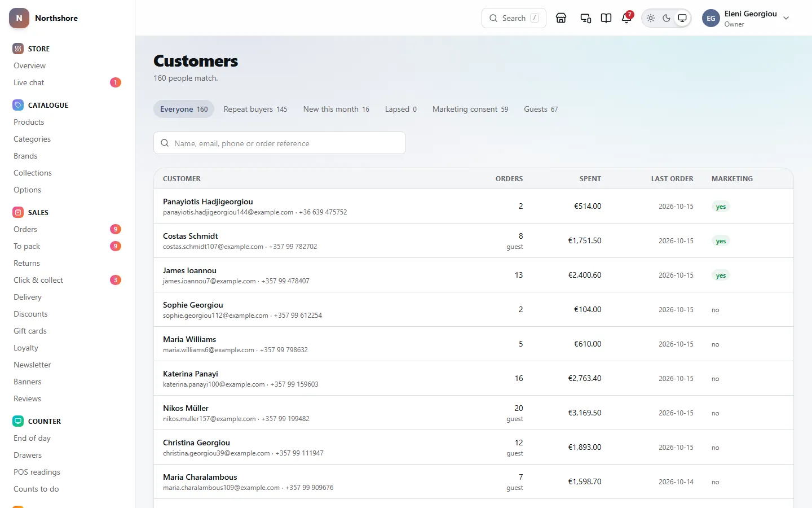Click the LAST ORDER column header
The image size is (812, 508).
point(672,178)
